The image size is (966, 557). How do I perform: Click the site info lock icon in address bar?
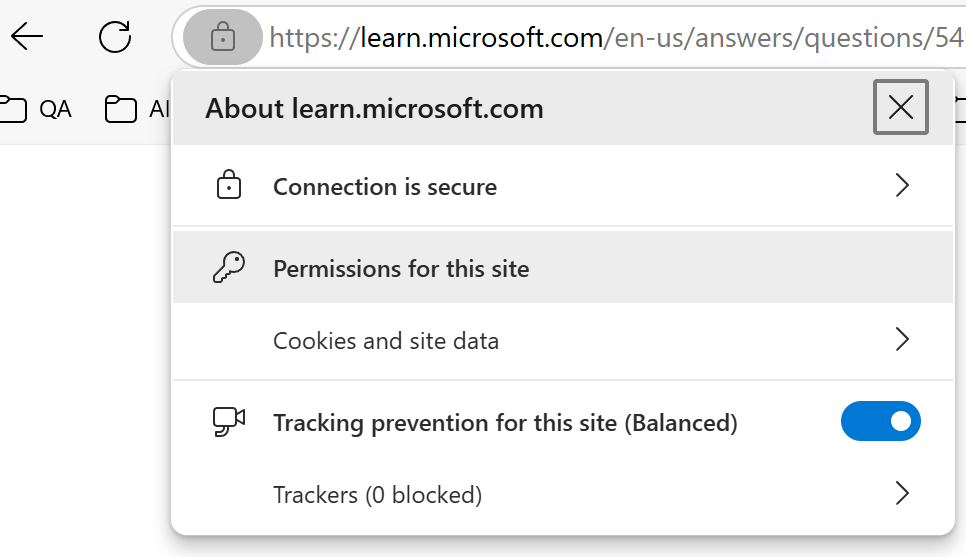pos(222,39)
